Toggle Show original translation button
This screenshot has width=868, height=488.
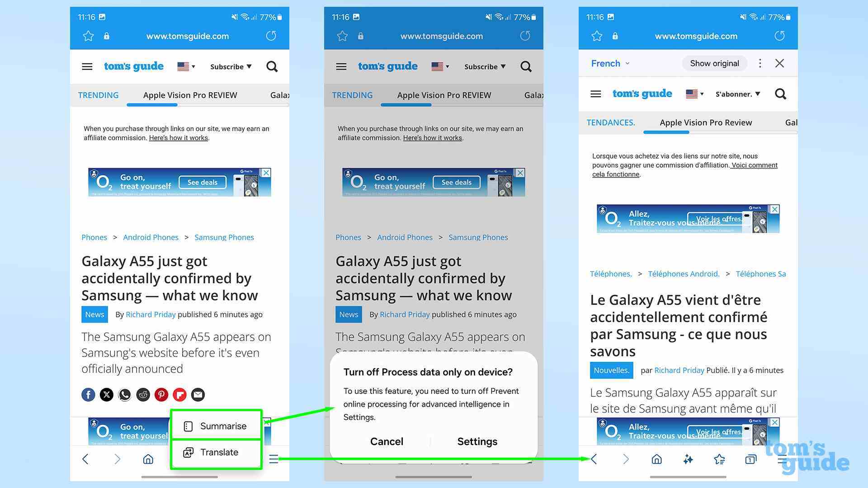click(x=714, y=63)
